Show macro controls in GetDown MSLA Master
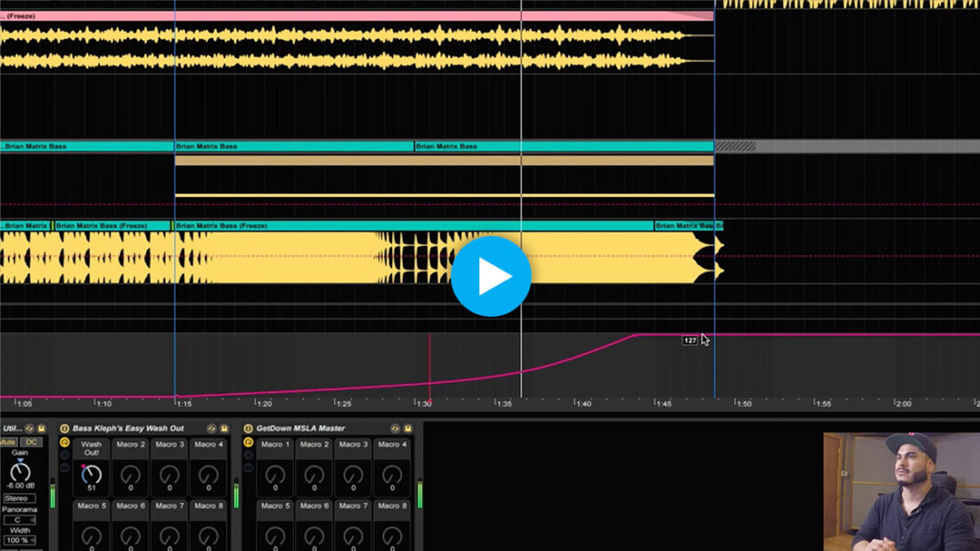Viewport: 980px width, 551px height. 249,442
